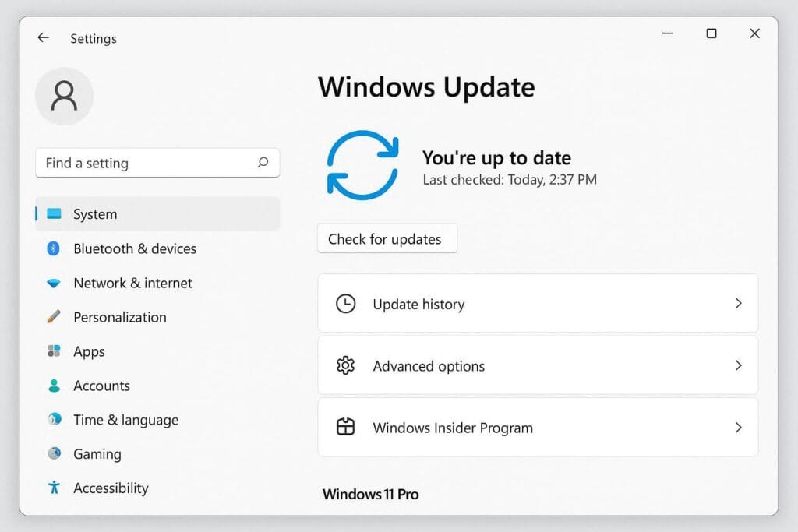798x532 pixels.
Task: Click the Update history clock icon
Action: (345, 304)
